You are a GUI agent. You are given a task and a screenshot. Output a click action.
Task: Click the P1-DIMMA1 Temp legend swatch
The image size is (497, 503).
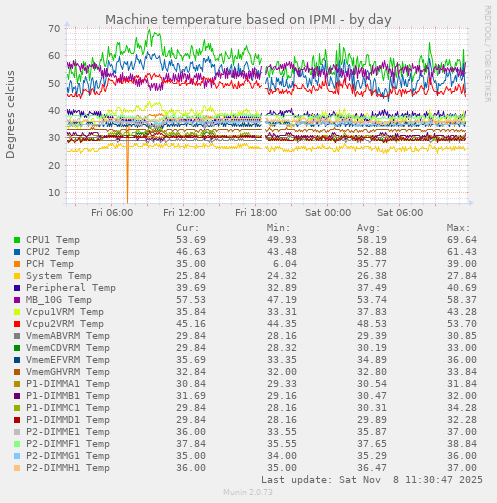(17, 384)
